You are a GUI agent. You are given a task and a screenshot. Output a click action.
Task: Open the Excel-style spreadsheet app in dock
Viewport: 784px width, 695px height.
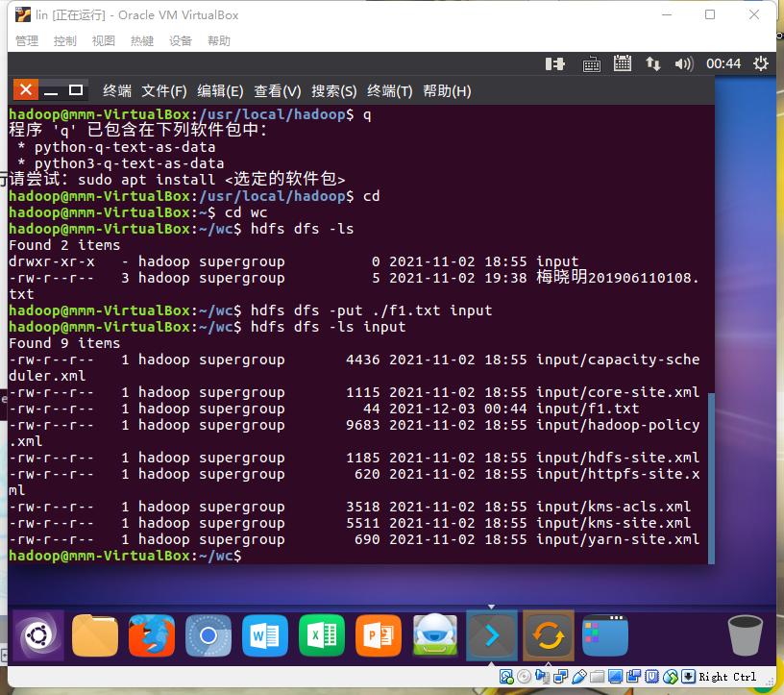322,635
